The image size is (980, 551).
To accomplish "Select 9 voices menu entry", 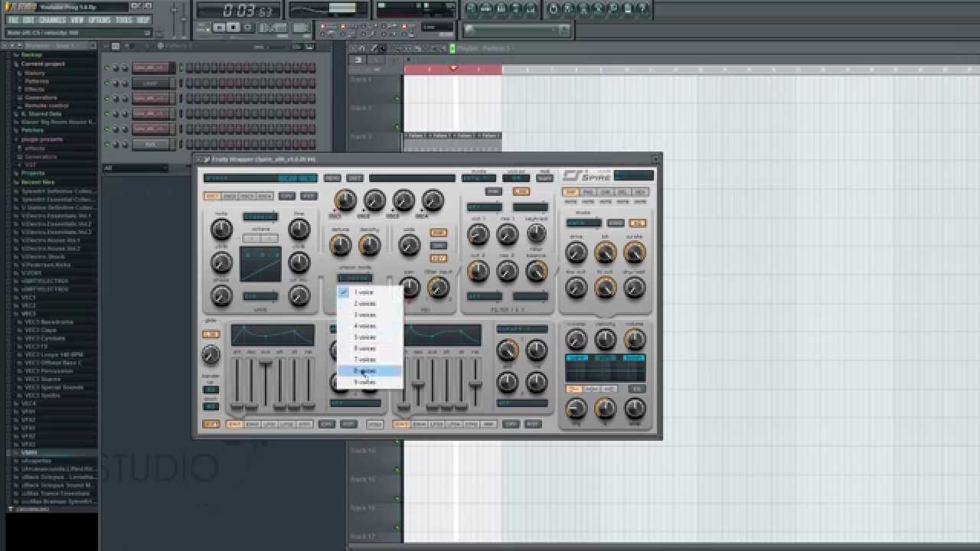I will tap(370, 382).
